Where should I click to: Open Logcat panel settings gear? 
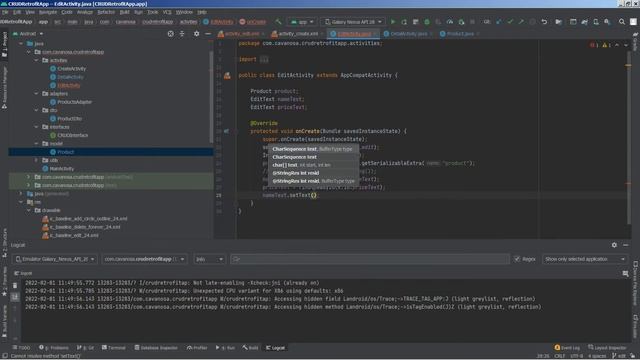(614, 245)
